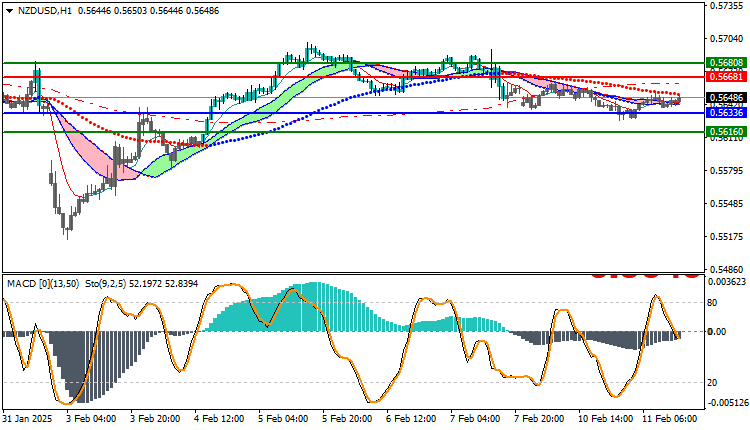This screenshot has width=750, height=430.
Task: Open the chart menu triangle beside NZDUSD,H1
Action: pyautogui.click(x=10, y=11)
